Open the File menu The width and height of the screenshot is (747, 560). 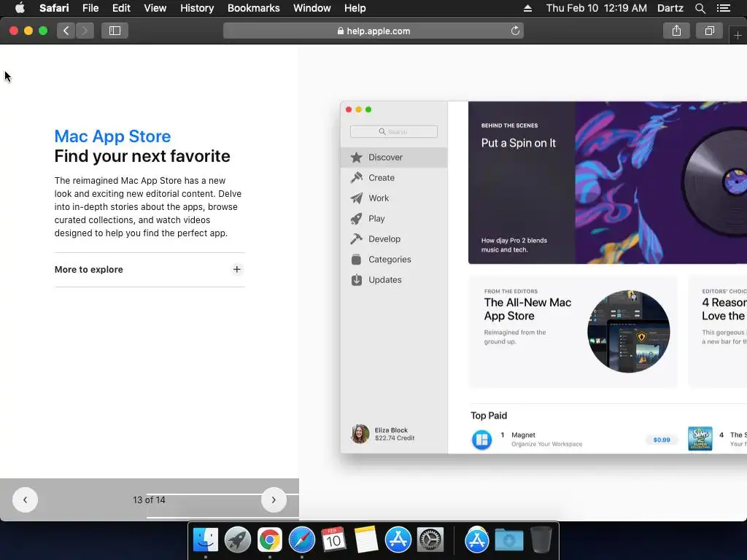coord(90,8)
